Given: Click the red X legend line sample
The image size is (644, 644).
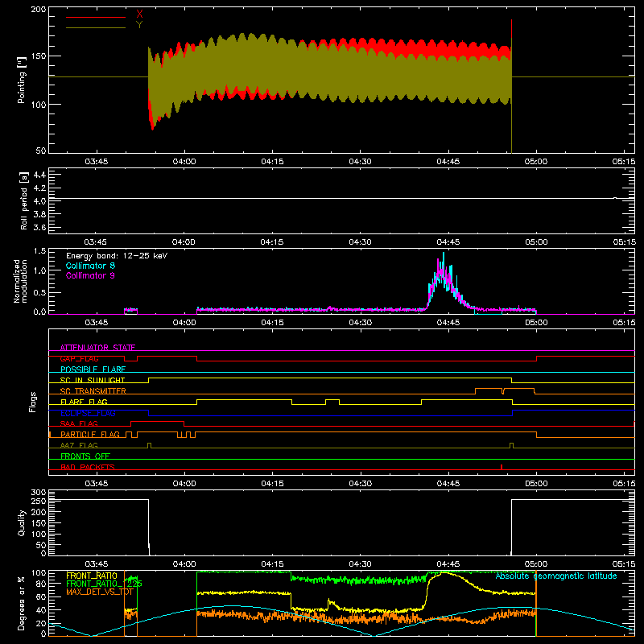Looking at the screenshot, I should tap(96, 17).
